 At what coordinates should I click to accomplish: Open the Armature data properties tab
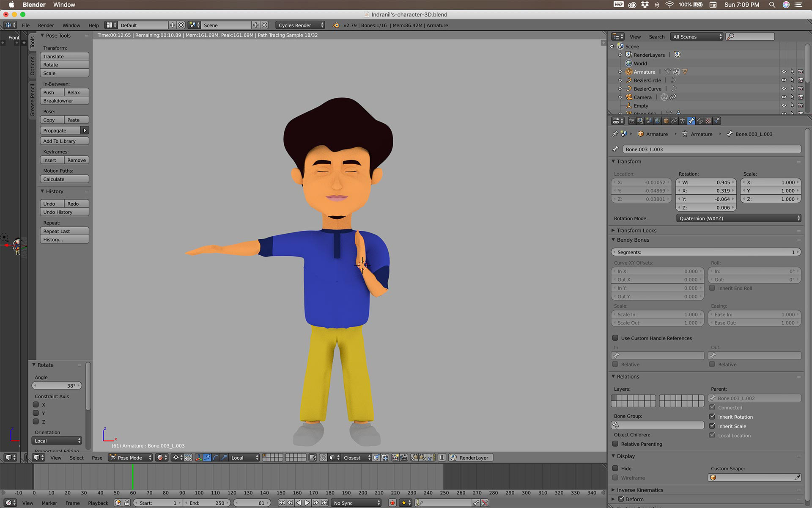[683, 121]
